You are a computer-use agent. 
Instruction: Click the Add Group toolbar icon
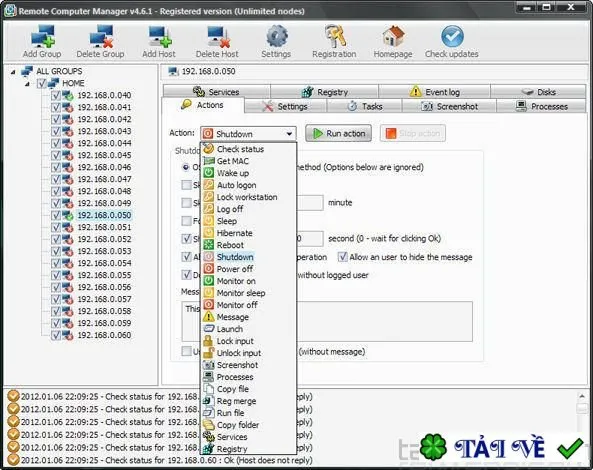tap(42, 37)
